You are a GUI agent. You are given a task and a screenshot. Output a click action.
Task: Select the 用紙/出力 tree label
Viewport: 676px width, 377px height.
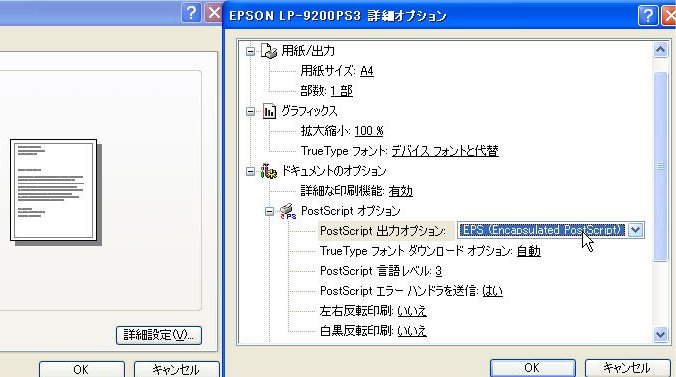pos(308,51)
